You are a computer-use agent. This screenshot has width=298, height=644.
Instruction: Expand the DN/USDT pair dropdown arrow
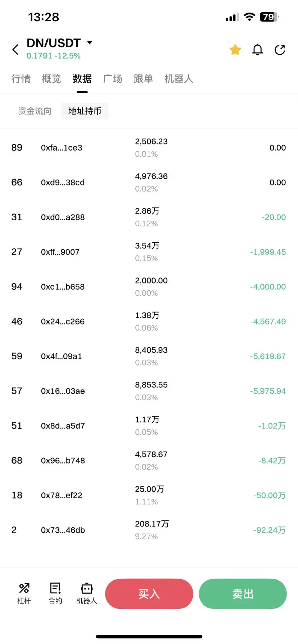click(x=90, y=43)
